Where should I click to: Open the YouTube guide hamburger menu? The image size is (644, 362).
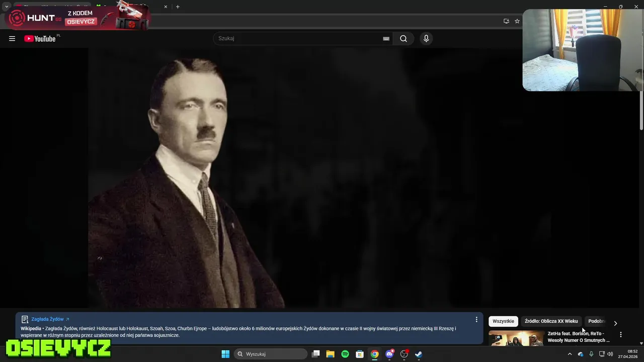[12, 39]
